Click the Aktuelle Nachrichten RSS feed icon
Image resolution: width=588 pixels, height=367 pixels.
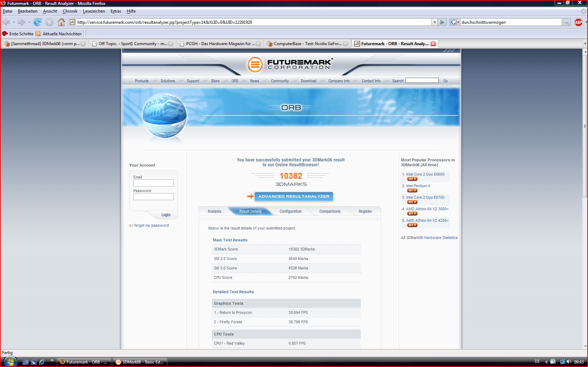[x=38, y=34]
